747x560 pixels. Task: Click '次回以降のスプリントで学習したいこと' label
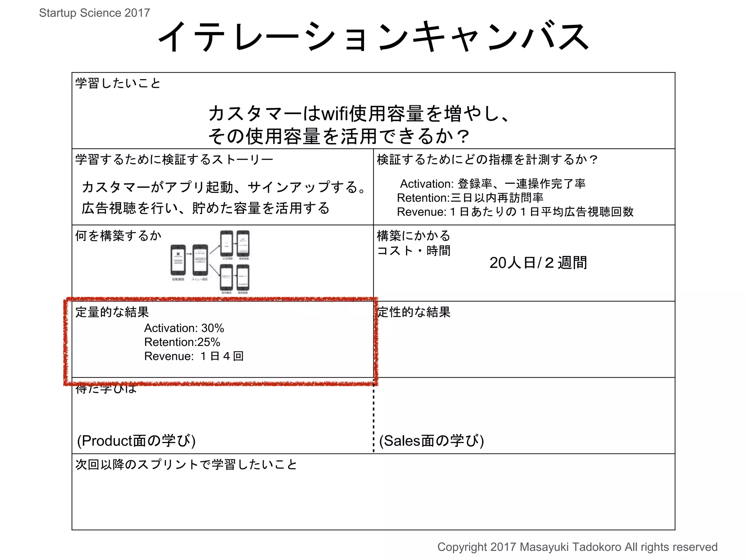(x=186, y=464)
